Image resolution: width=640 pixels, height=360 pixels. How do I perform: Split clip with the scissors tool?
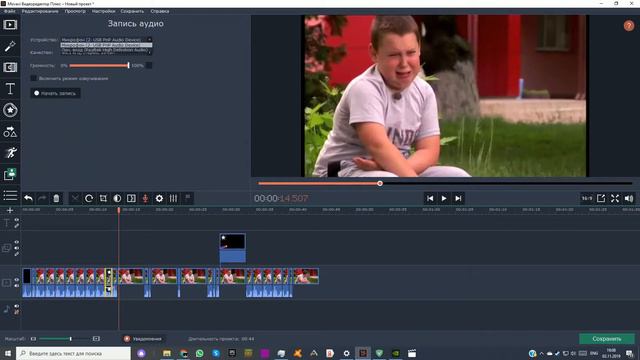click(75, 198)
